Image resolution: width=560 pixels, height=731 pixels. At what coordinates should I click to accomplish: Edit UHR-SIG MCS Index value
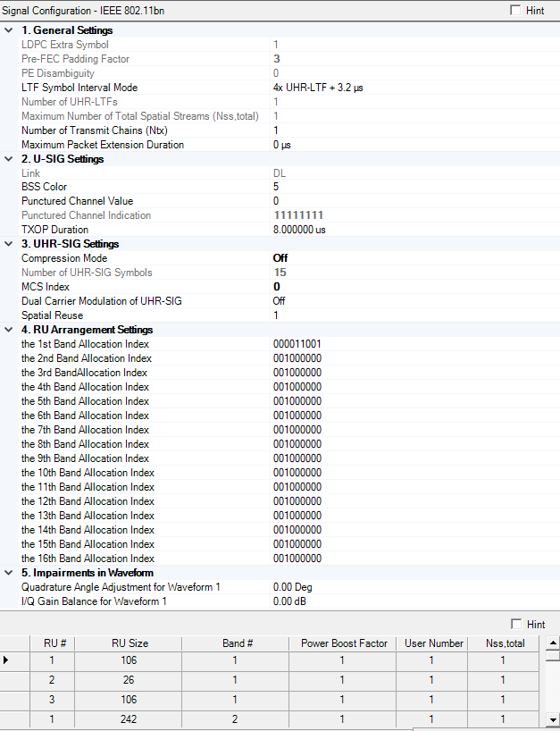(x=414, y=287)
